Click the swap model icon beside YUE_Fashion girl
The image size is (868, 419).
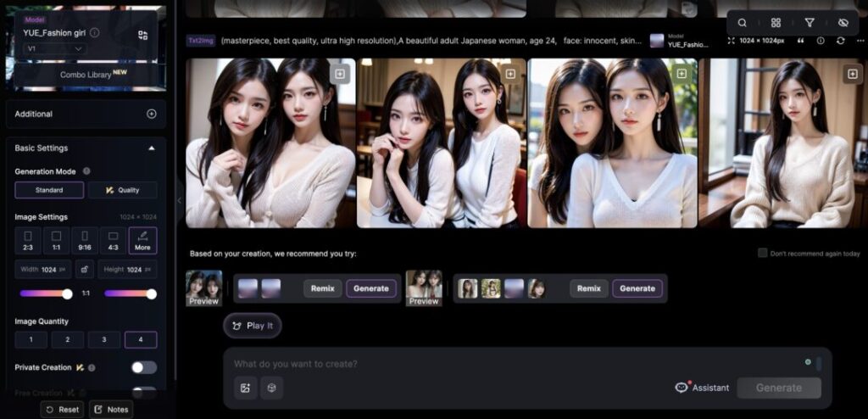click(x=142, y=35)
